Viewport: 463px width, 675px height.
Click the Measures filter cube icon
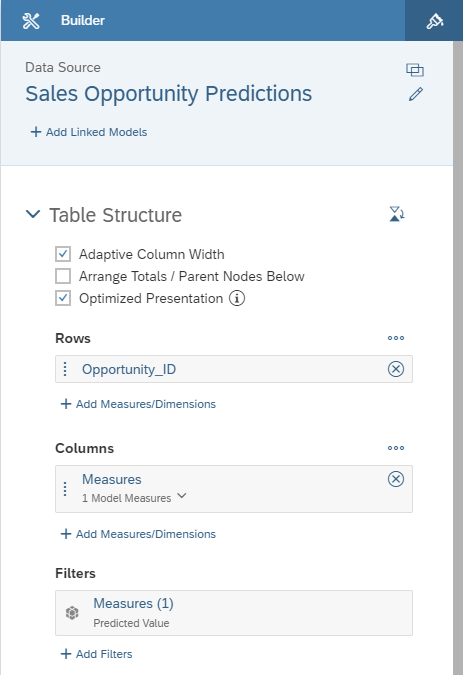click(x=72, y=613)
